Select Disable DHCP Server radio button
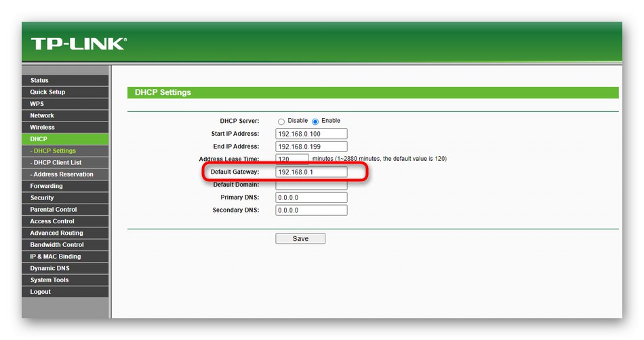 (281, 121)
